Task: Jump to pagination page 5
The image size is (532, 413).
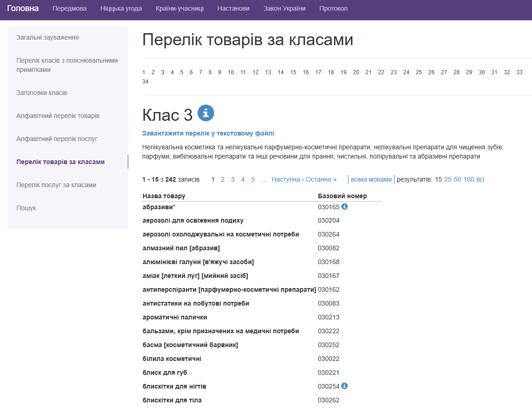Action: (x=253, y=179)
